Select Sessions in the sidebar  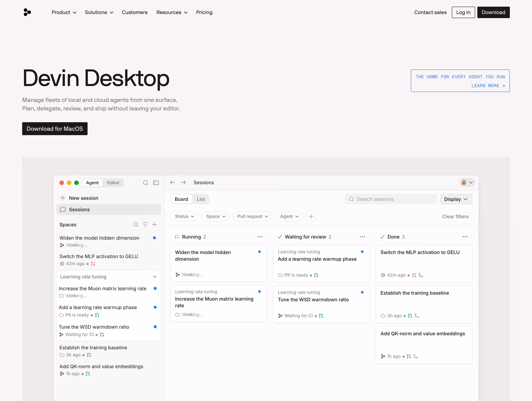pyautogui.click(x=109, y=209)
